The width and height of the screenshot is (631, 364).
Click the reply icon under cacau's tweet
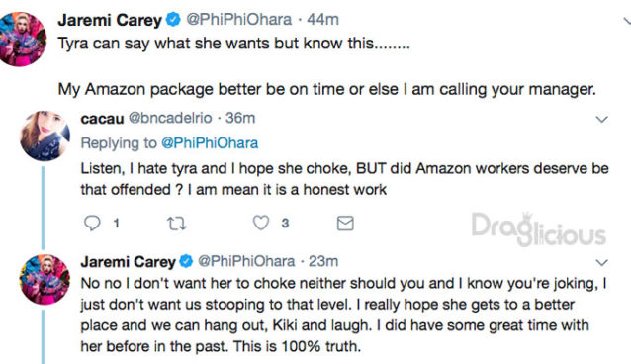point(92,223)
